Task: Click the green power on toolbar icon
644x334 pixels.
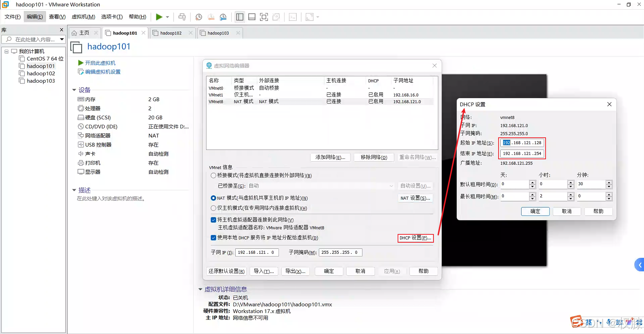Action: pyautogui.click(x=159, y=17)
